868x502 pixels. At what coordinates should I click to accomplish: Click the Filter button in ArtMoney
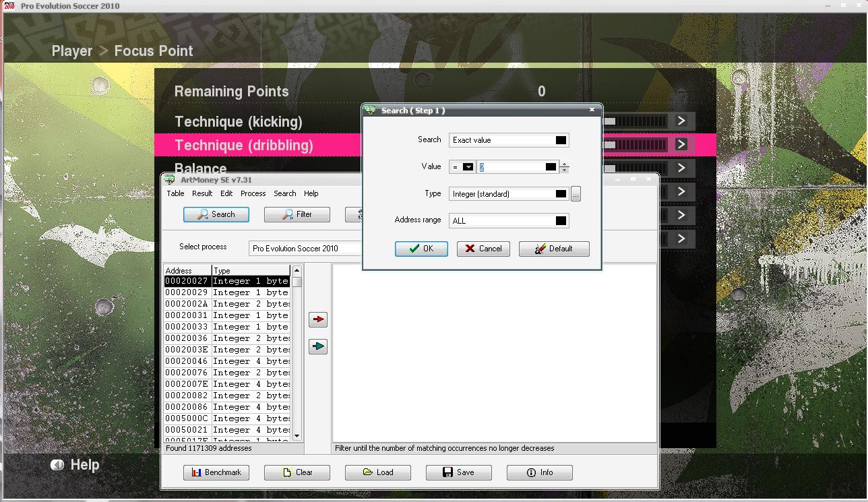coord(297,214)
